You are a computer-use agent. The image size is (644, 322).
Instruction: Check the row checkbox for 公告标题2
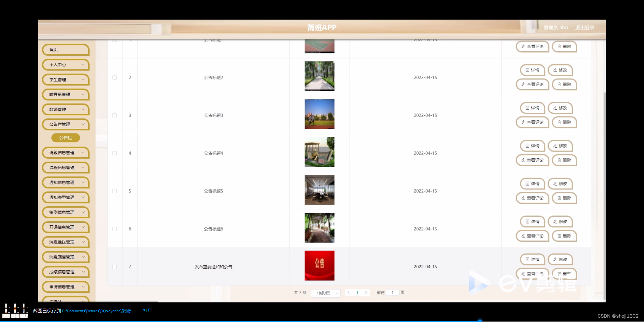point(114,77)
